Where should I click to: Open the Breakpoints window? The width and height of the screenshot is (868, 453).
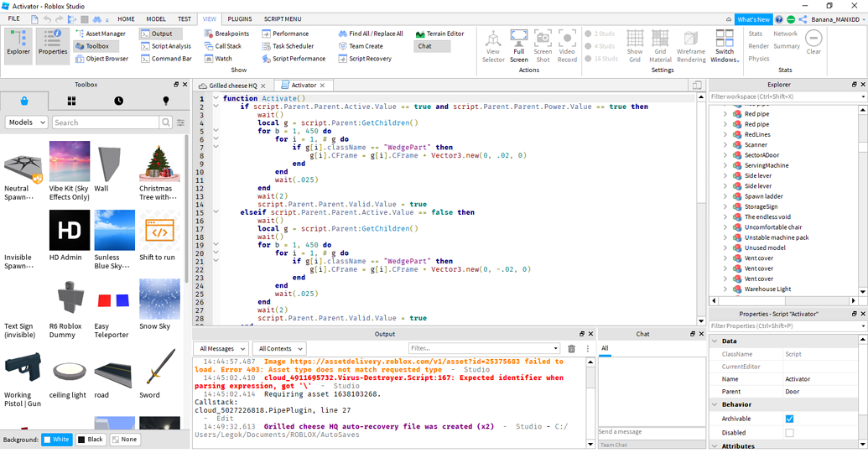tap(227, 34)
